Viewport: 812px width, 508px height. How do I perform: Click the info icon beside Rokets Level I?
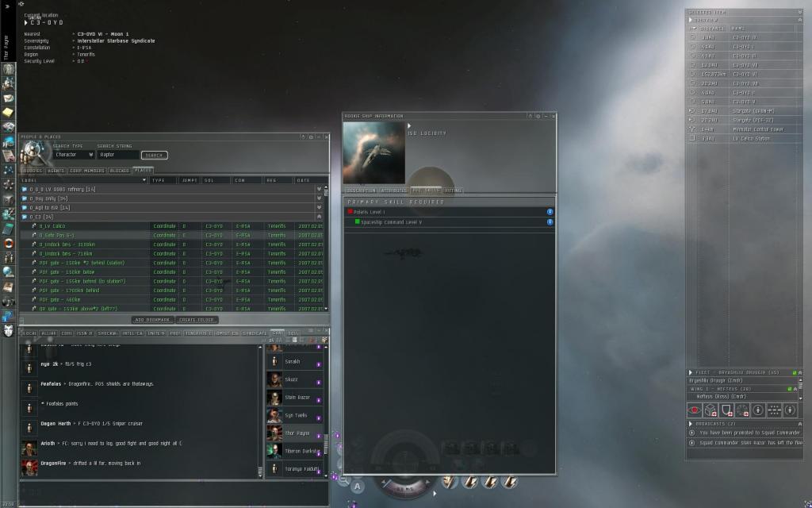coord(550,212)
